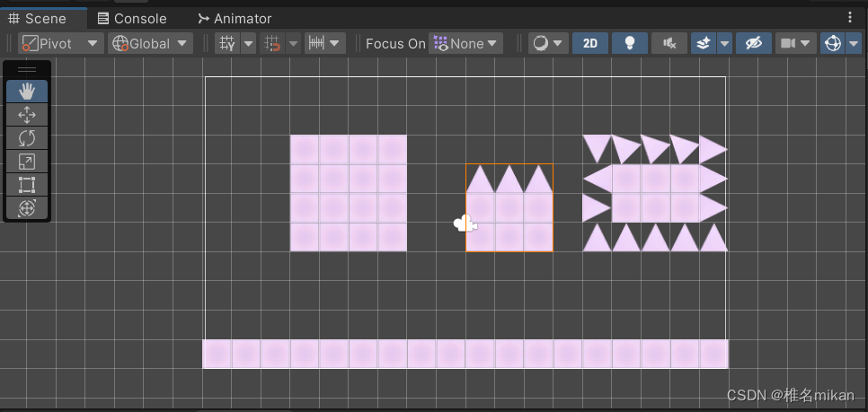Open the scene camera settings dropdown
The height and width of the screenshot is (412, 868).
click(x=795, y=43)
